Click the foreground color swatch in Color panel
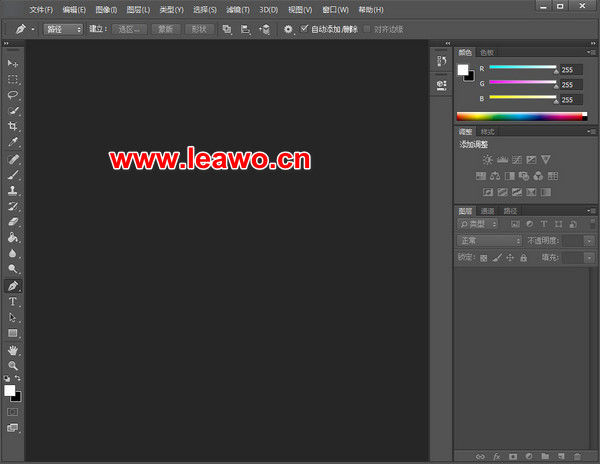The height and width of the screenshot is (464, 600). click(463, 69)
